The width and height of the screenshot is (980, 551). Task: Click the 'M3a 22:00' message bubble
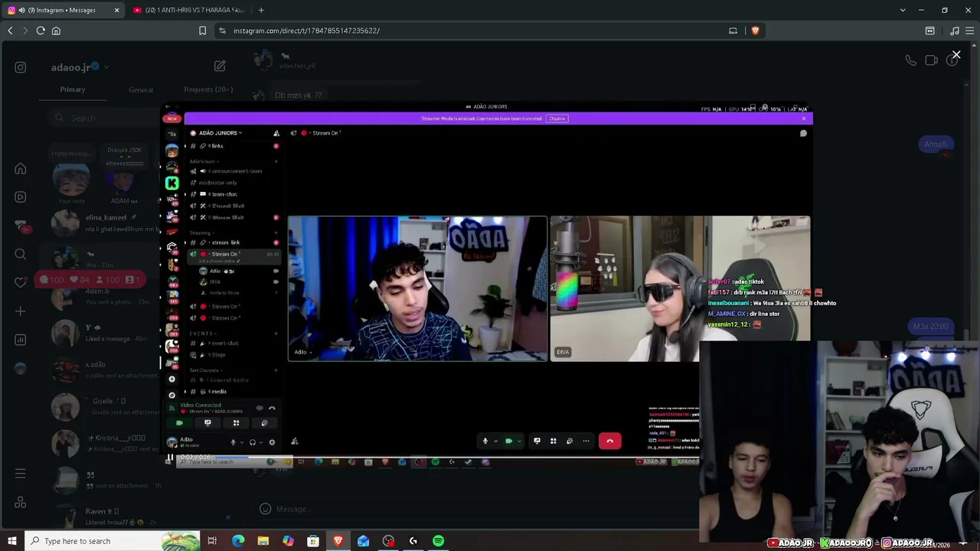930,326
